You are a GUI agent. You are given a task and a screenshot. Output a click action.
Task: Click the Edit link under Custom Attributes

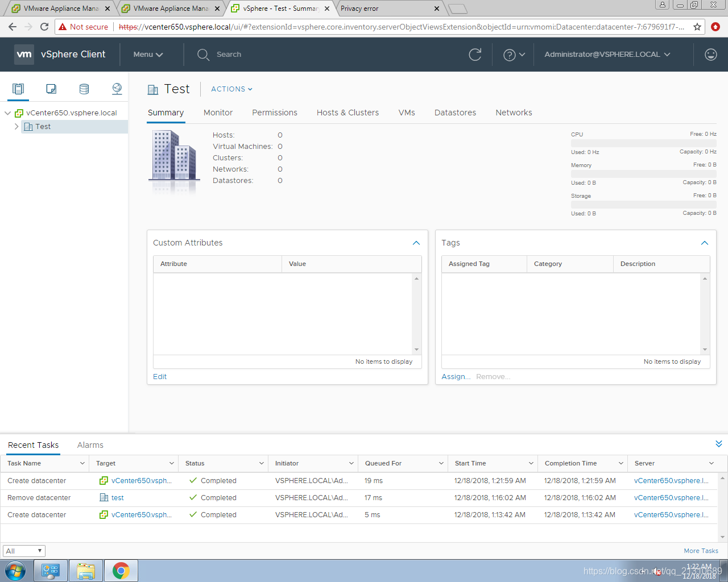point(160,377)
